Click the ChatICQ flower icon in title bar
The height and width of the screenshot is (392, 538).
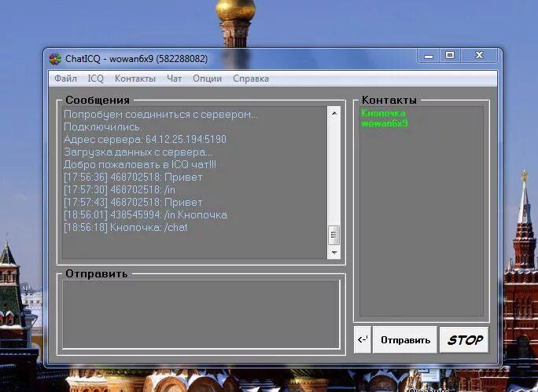[55, 59]
